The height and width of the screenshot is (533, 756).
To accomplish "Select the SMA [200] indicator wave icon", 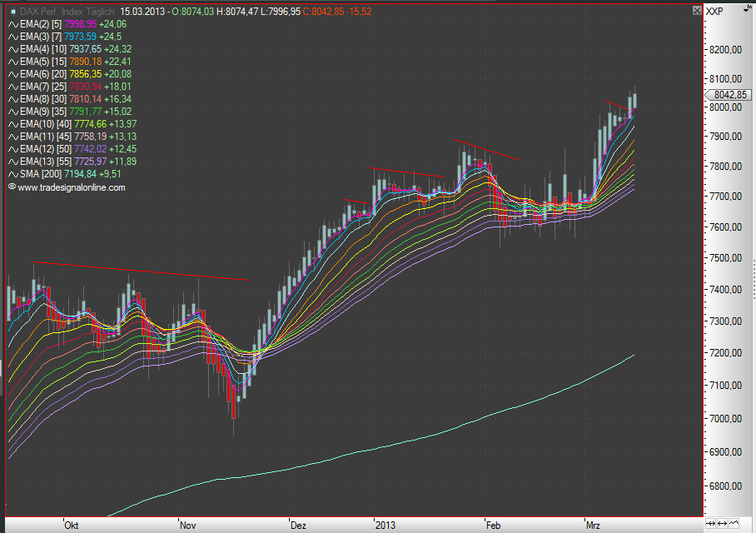I will click(x=12, y=173).
